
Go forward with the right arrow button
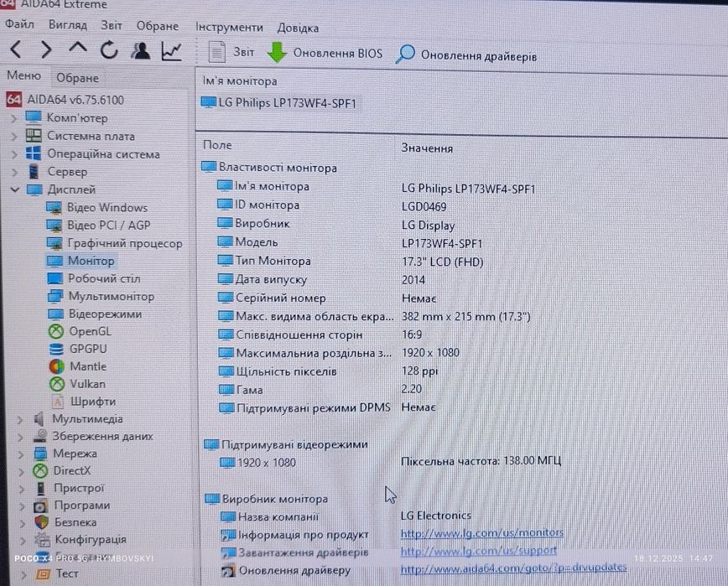(46, 49)
